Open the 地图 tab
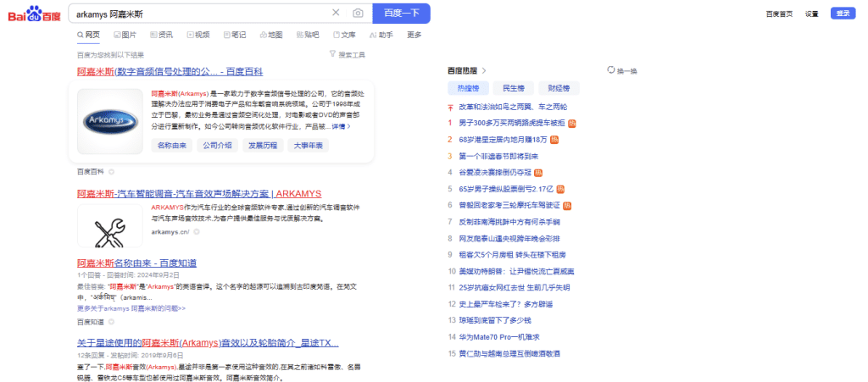Viewport: 868px width, 382px height. (x=271, y=35)
